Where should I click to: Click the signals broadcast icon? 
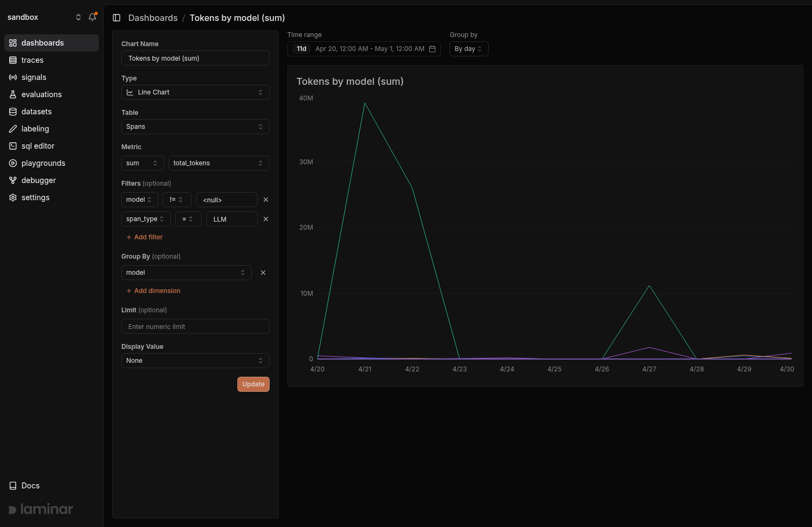coord(13,77)
